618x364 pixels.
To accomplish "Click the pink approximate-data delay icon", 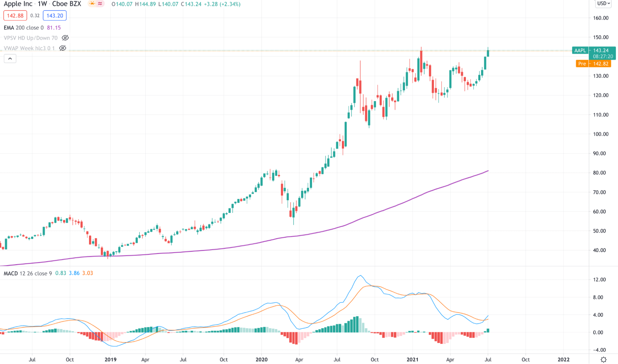I will [x=100, y=4].
